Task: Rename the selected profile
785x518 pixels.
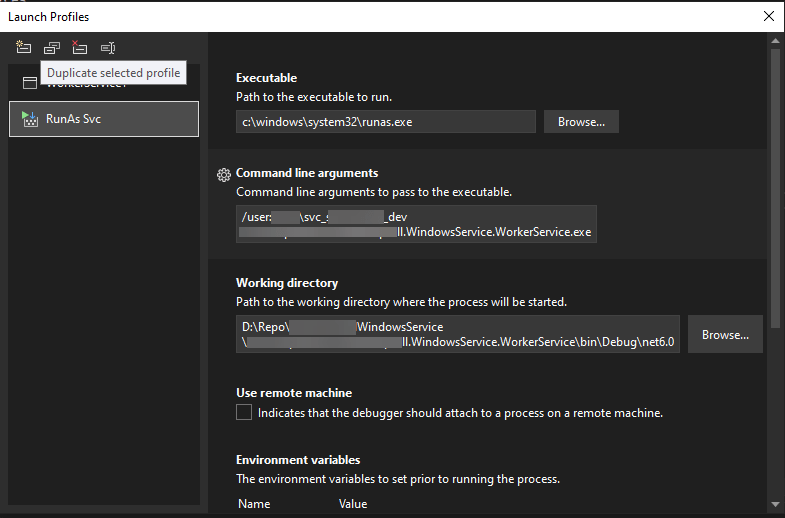Action: 108,48
